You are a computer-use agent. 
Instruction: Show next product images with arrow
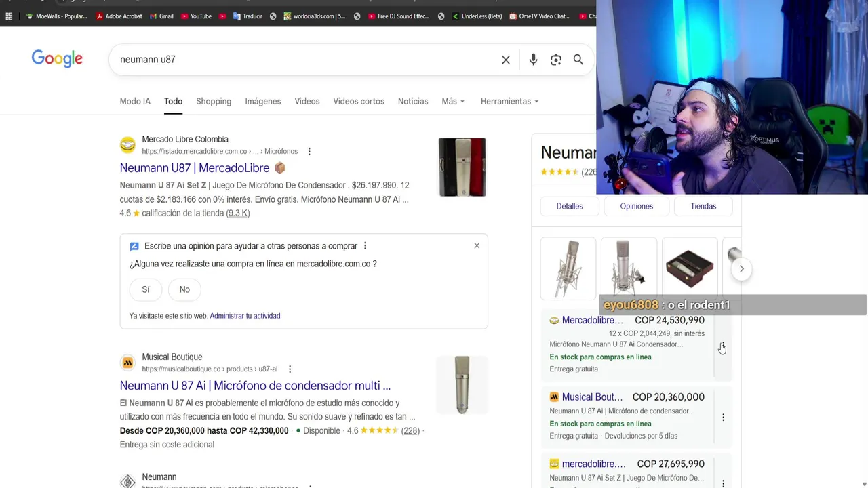tap(741, 269)
